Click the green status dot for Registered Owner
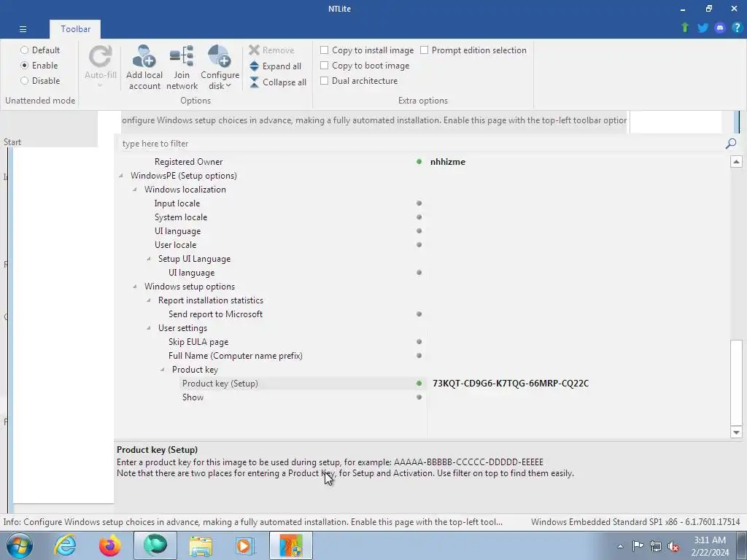The width and height of the screenshot is (747, 560). [419, 161]
